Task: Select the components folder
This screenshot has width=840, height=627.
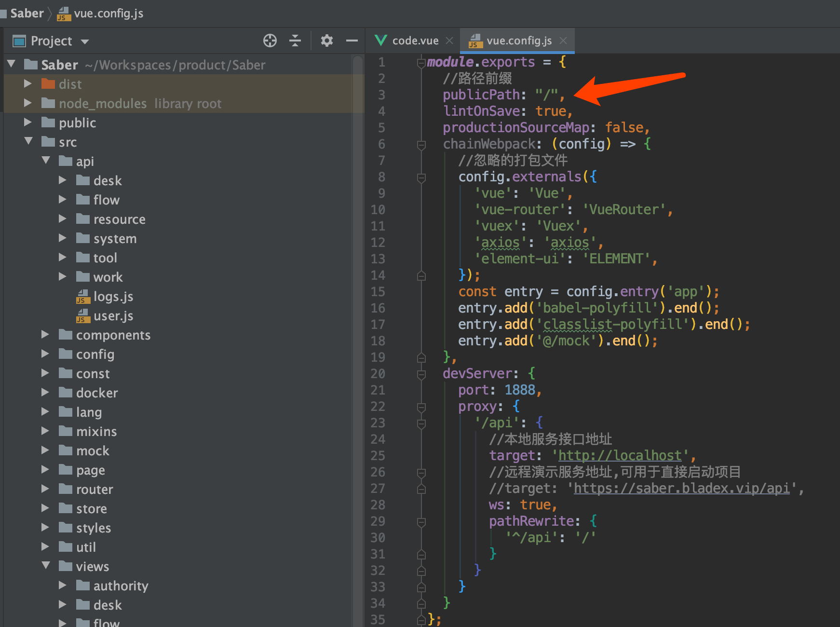Action: pos(113,335)
